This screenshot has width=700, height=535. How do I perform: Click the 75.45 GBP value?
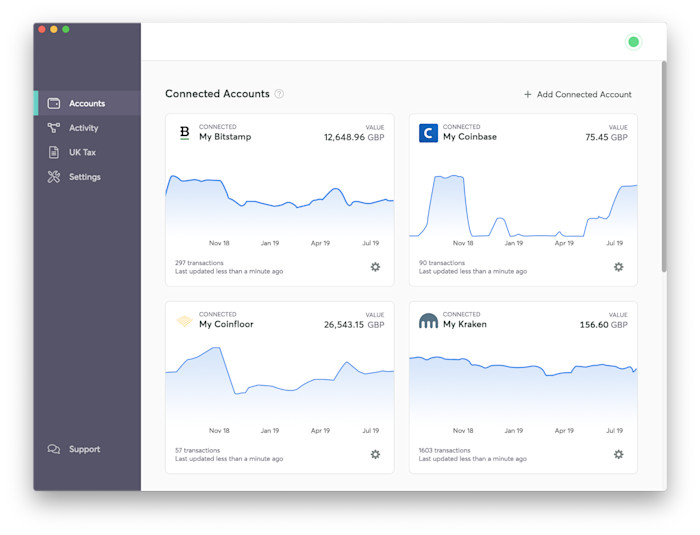coord(606,137)
